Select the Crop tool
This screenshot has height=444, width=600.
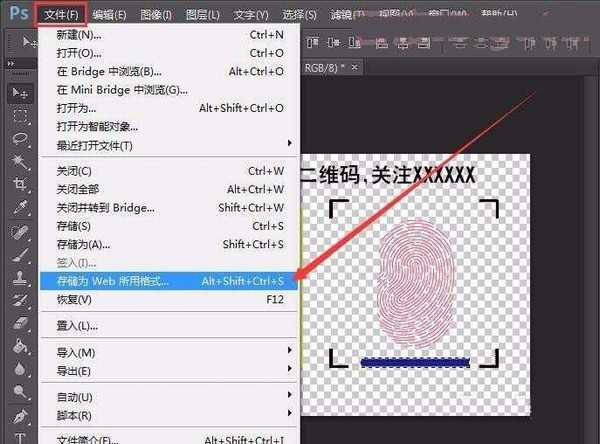click(x=19, y=184)
